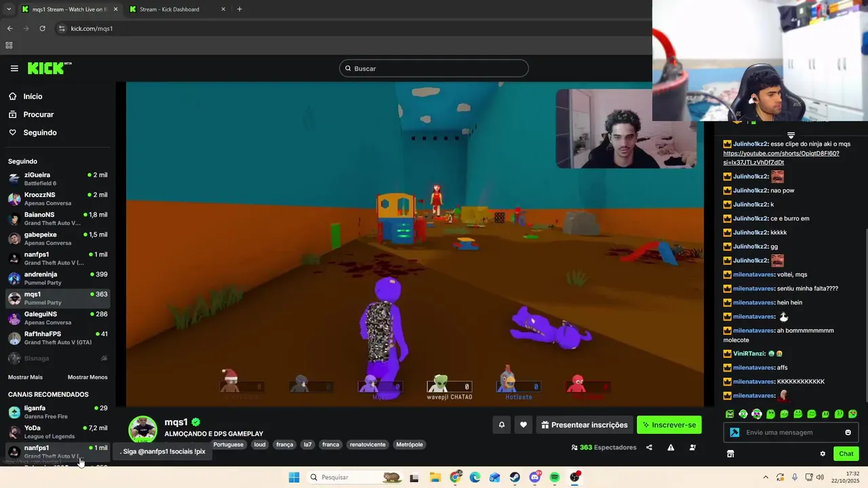
Task: Open Raf1nhaFPS channel in following list
Action: [x=58, y=338]
